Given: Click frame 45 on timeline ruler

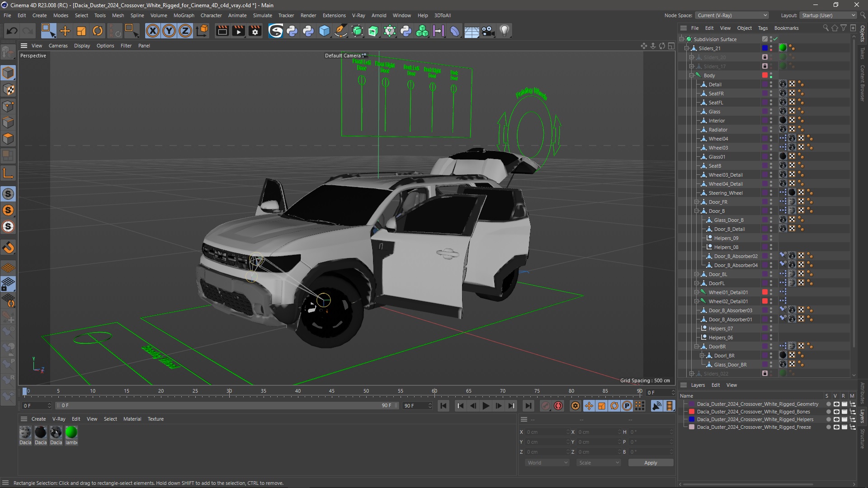Looking at the screenshot, I should [332, 391].
